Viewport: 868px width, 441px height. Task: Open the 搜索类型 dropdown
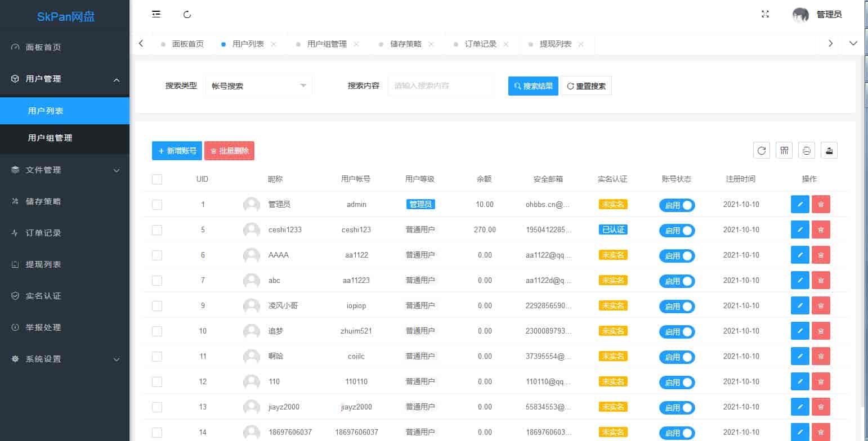pos(258,86)
